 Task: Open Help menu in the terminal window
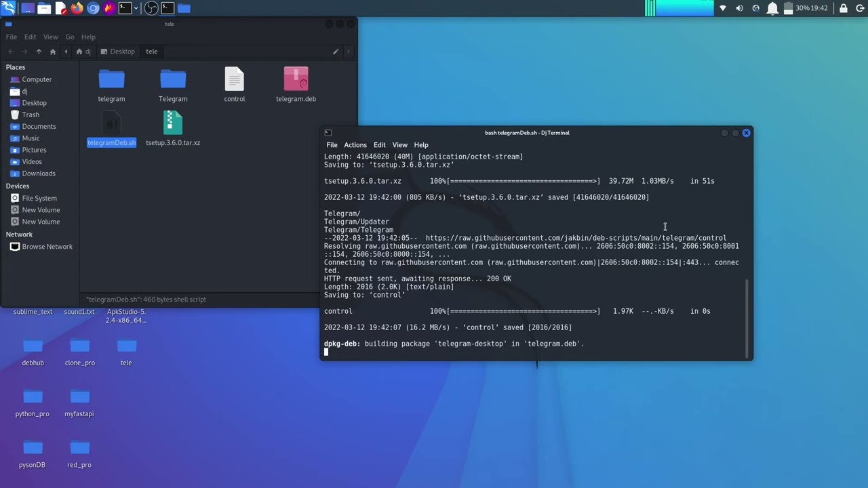pos(421,145)
